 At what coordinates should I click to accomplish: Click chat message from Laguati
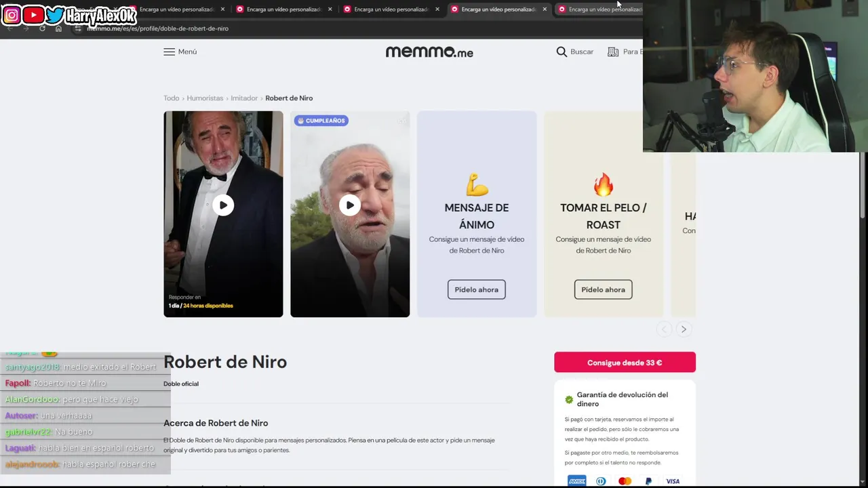pyautogui.click(x=80, y=448)
